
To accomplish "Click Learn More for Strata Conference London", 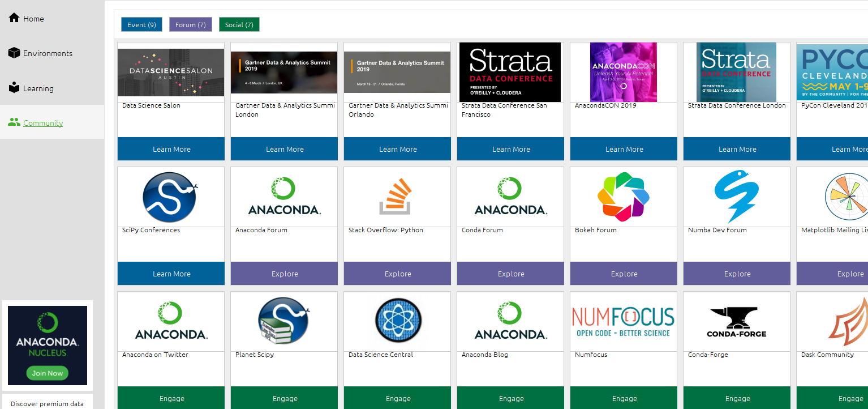I will tap(737, 149).
